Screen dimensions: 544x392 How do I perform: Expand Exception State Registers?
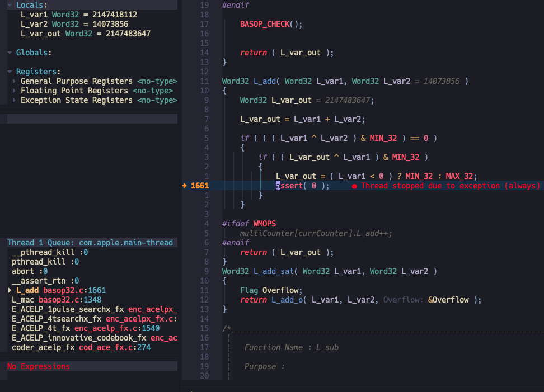click(15, 100)
